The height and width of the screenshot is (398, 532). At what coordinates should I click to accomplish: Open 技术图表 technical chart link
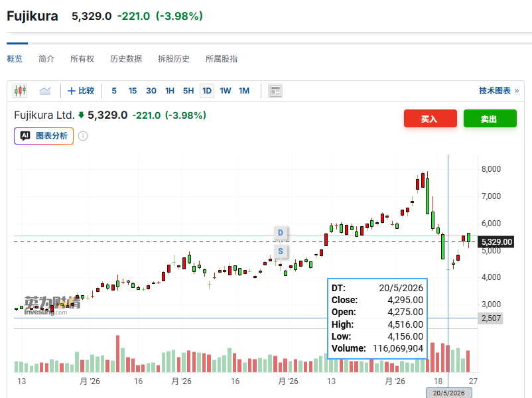coord(499,91)
